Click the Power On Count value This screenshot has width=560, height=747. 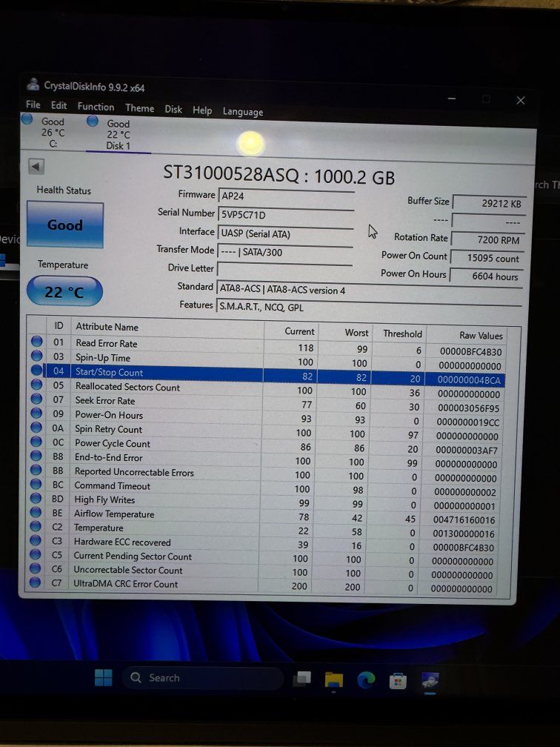(x=487, y=258)
